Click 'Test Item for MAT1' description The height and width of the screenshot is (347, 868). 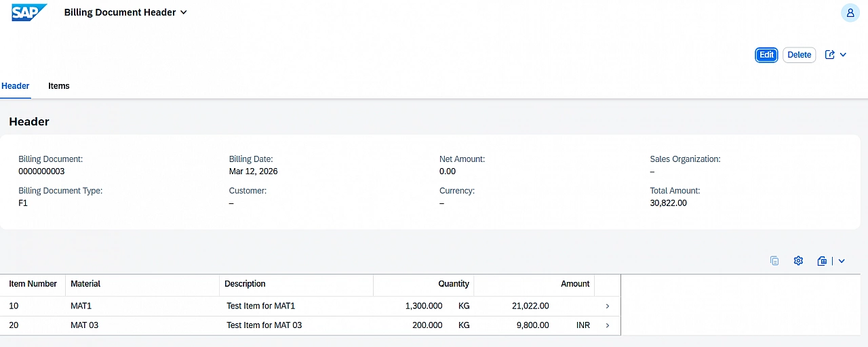tap(261, 306)
